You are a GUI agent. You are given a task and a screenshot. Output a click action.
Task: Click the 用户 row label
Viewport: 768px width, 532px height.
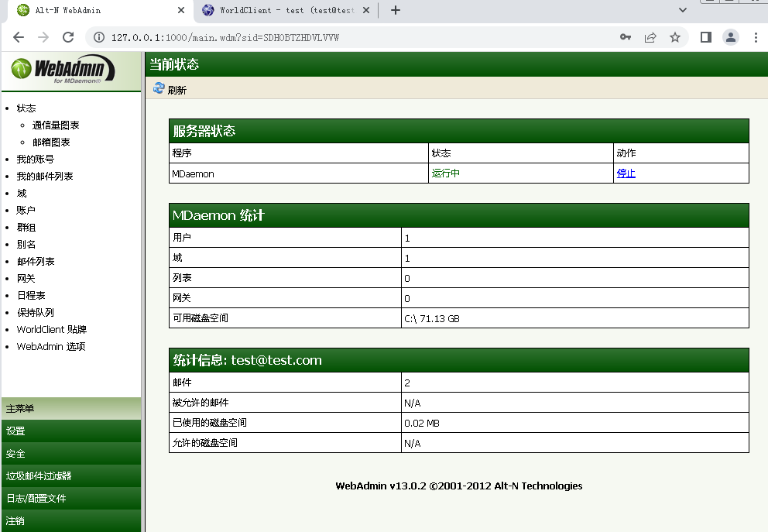182,238
